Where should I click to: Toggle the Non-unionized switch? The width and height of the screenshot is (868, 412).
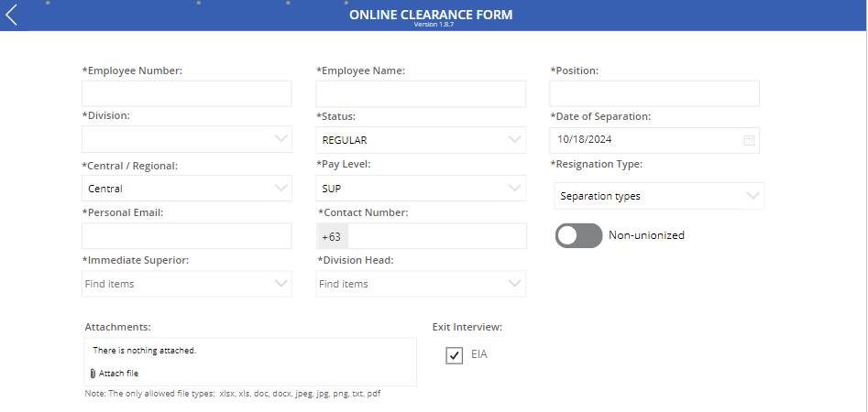click(578, 235)
